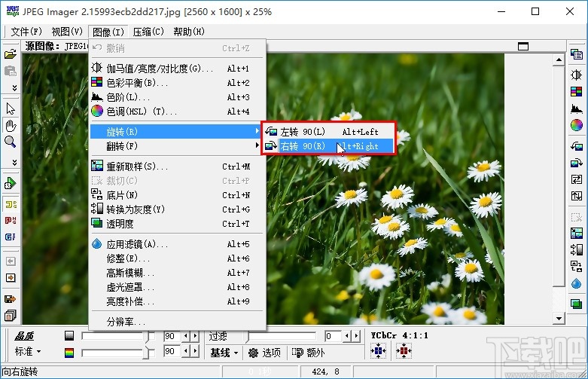
Task: Open the 视图(V) menu
Action: click(x=67, y=32)
